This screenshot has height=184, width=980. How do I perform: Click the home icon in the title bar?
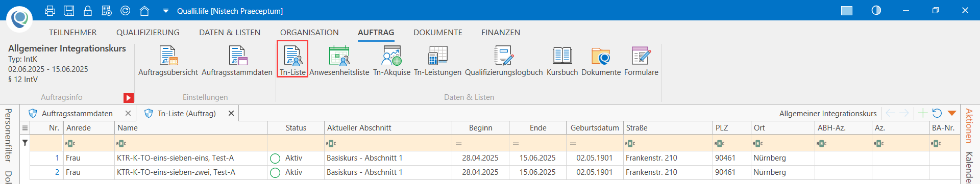[144, 10]
